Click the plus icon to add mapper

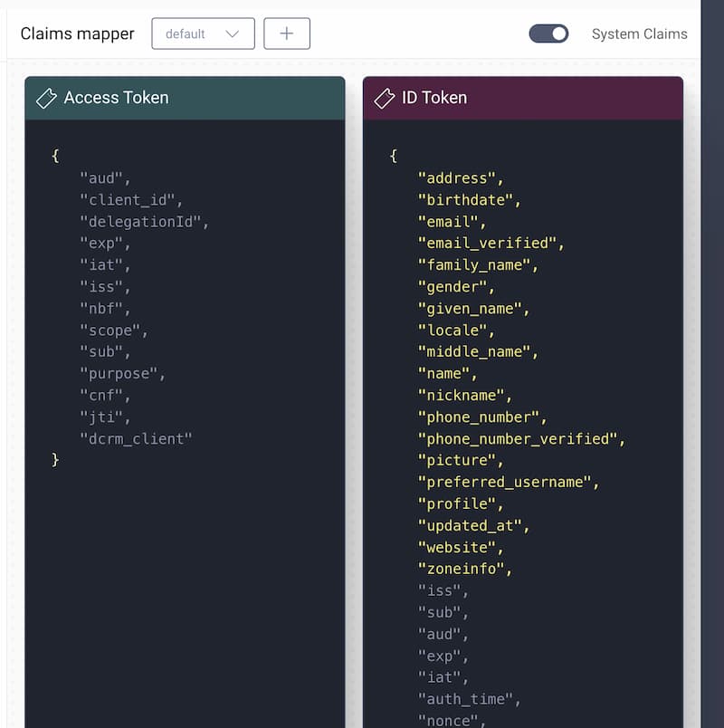287,34
